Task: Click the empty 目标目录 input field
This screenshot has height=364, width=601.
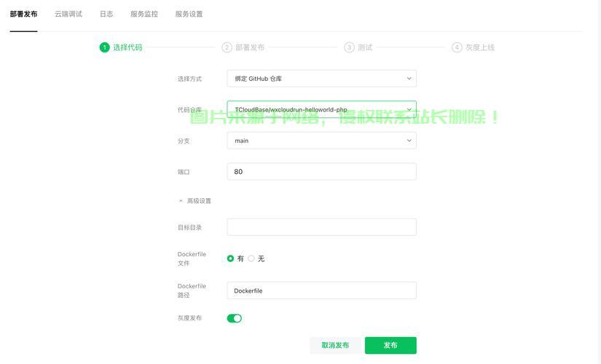Action: click(321, 227)
